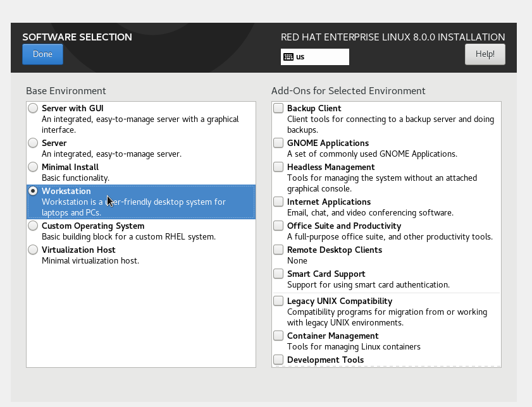Check the Development Tools add-on
The width and height of the screenshot is (532, 407).
pos(278,360)
